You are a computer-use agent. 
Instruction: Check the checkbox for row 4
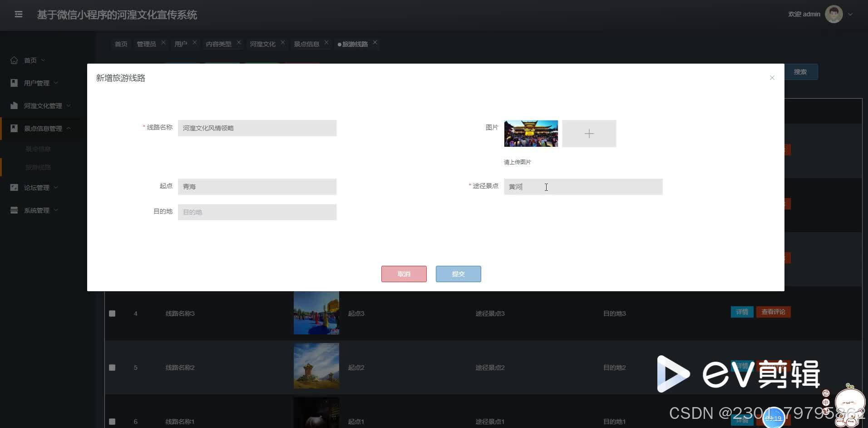(x=112, y=314)
